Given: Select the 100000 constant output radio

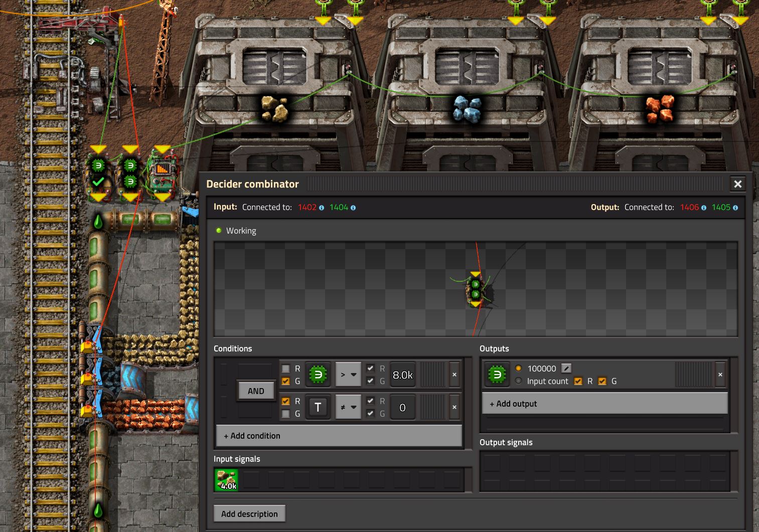Looking at the screenshot, I should (x=519, y=368).
